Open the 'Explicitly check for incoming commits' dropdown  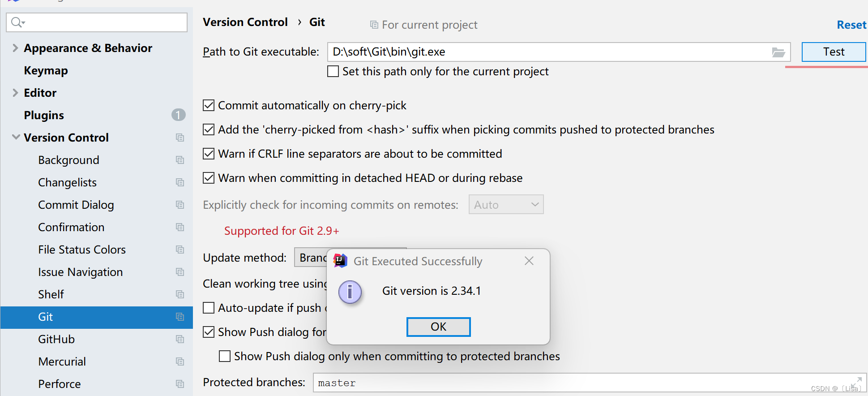[506, 204]
